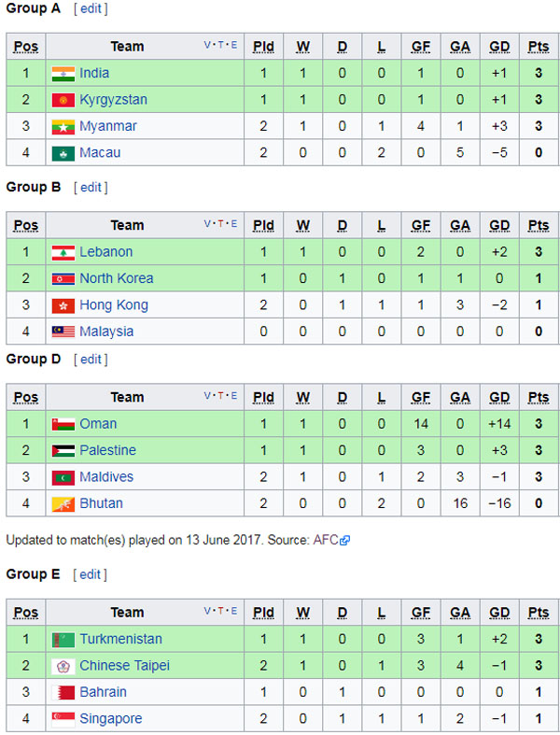
Task: Click the E link in Group E header
Action: click(234, 611)
